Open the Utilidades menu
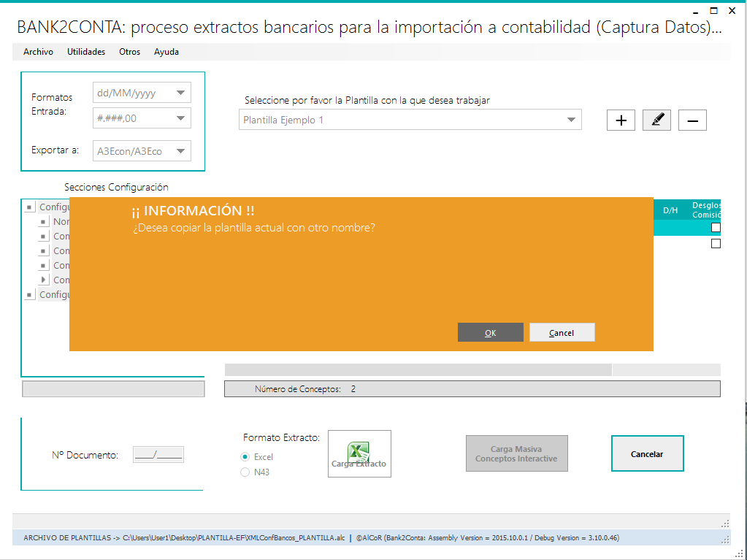Viewport: 747px width, 560px height. click(86, 52)
